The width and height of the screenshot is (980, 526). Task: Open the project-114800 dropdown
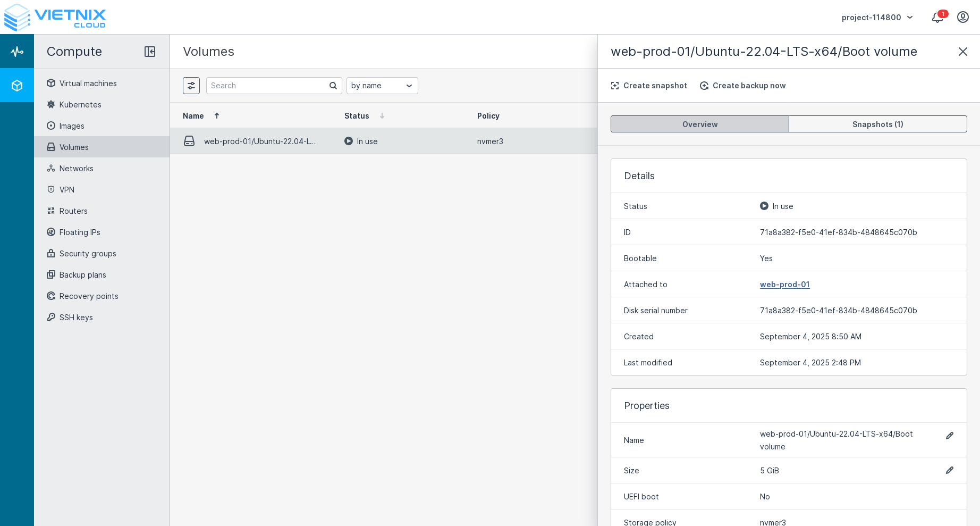pyautogui.click(x=877, y=17)
